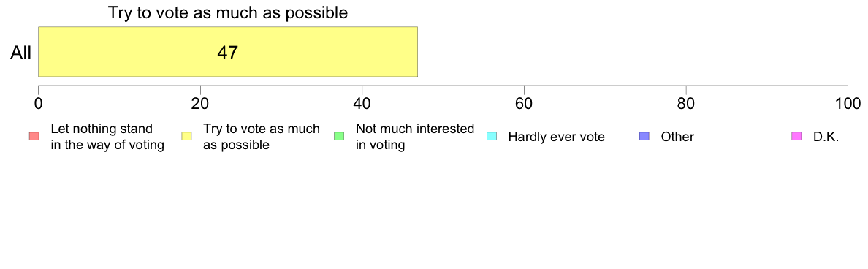Click the green Not much interested legend swatch
Viewport: 868px width, 269px height.
click(339, 137)
